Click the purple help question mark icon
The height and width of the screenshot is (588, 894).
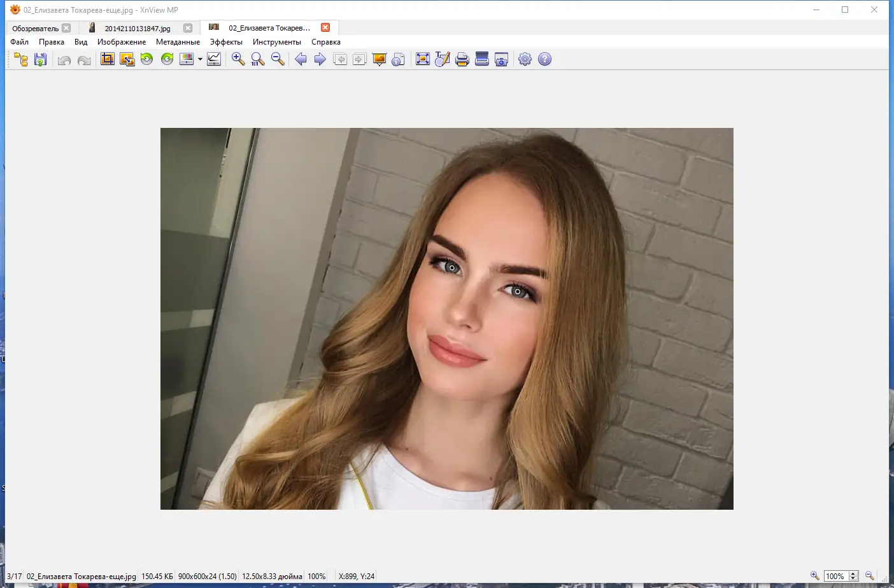(x=544, y=59)
